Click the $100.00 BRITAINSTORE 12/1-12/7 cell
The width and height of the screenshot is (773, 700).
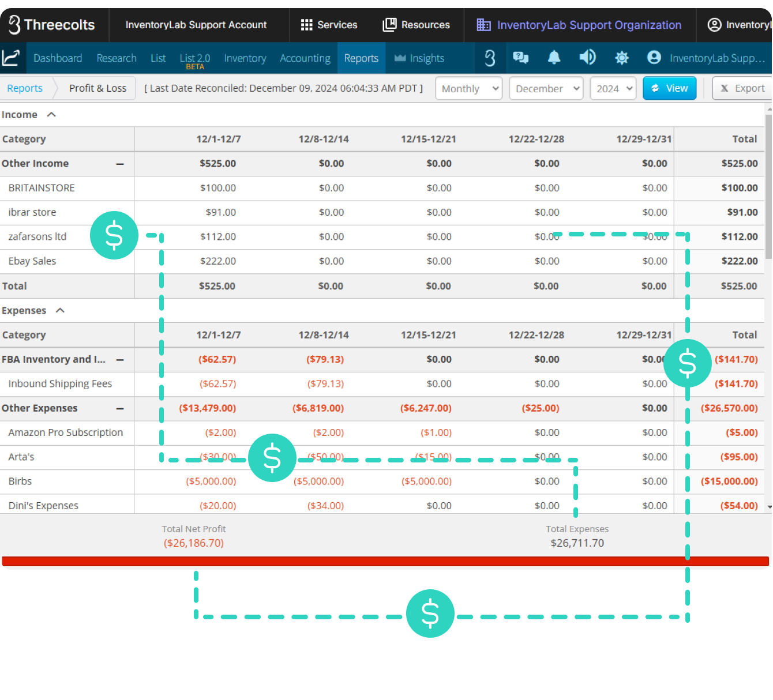click(x=218, y=188)
